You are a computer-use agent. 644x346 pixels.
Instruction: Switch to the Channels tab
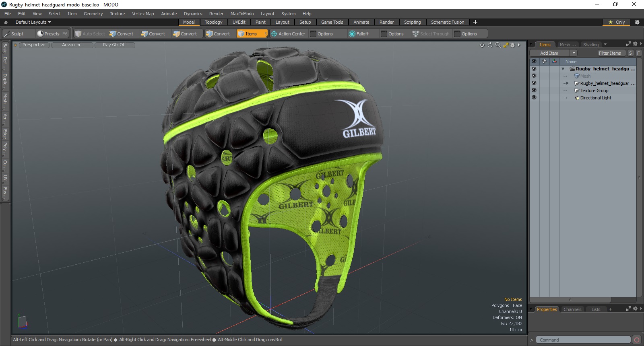tap(572, 309)
